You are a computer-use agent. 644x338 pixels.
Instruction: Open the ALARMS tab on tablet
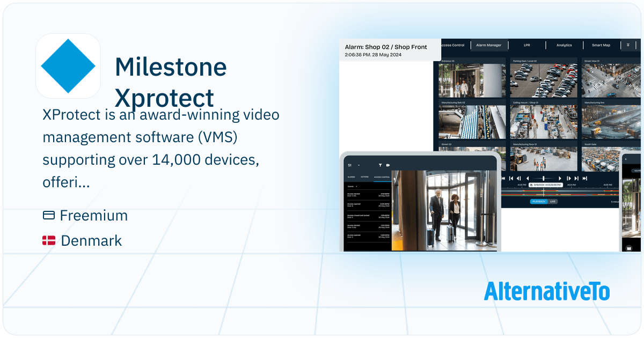pyautogui.click(x=351, y=177)
